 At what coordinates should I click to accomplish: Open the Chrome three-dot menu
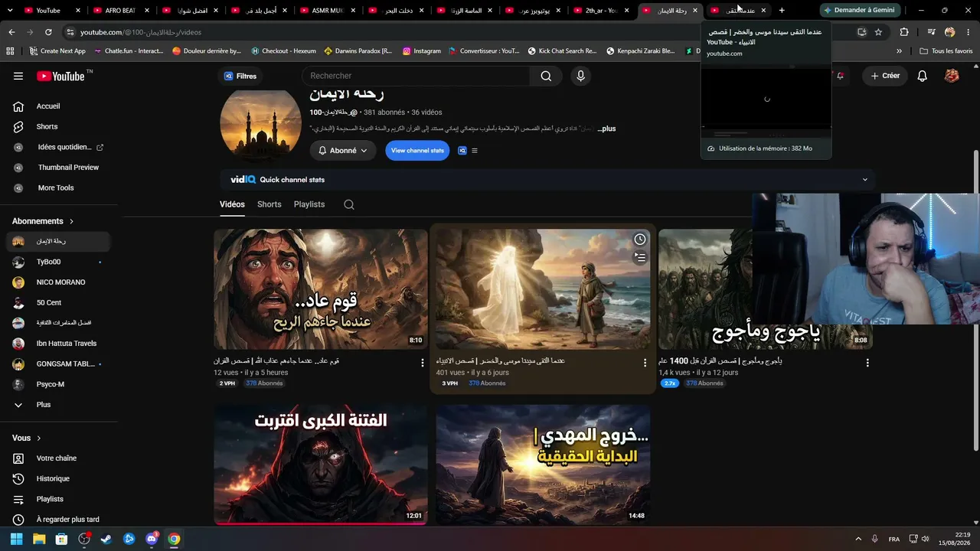pos(969,32)
